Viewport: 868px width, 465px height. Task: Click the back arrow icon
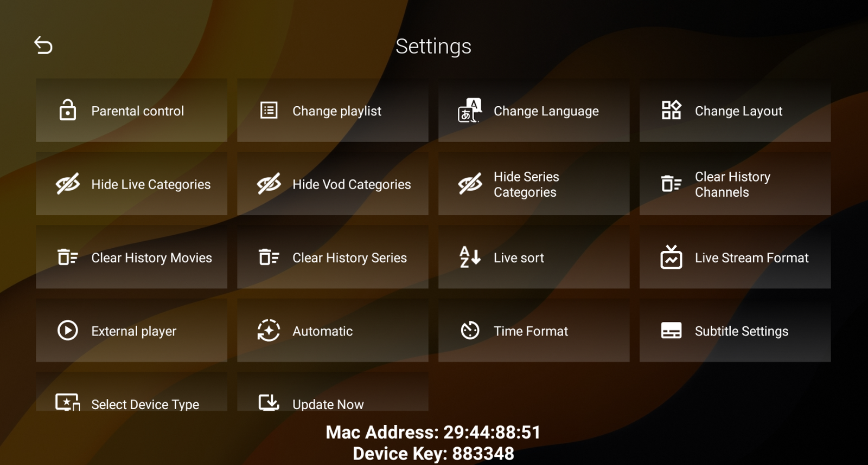point(43,46)
